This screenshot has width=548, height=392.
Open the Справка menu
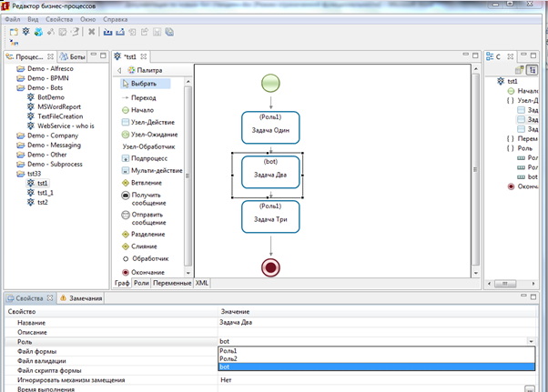(116, 18)
